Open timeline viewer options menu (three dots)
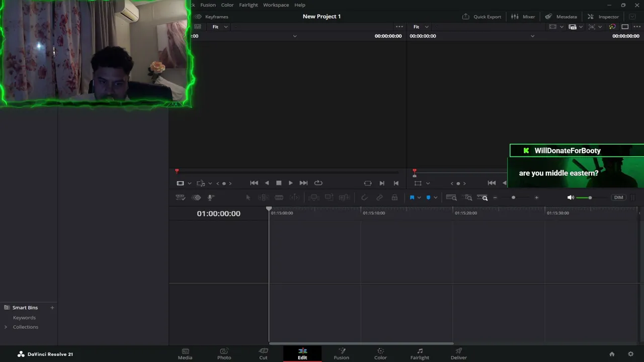644x362 pixels. pos(637,27)
